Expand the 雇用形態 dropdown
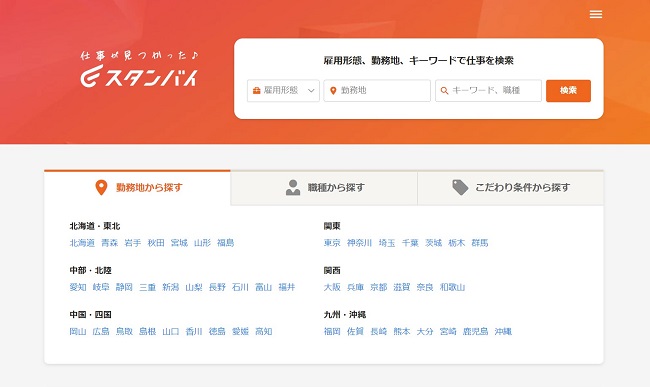650x387 pixels. click(283, 90)
